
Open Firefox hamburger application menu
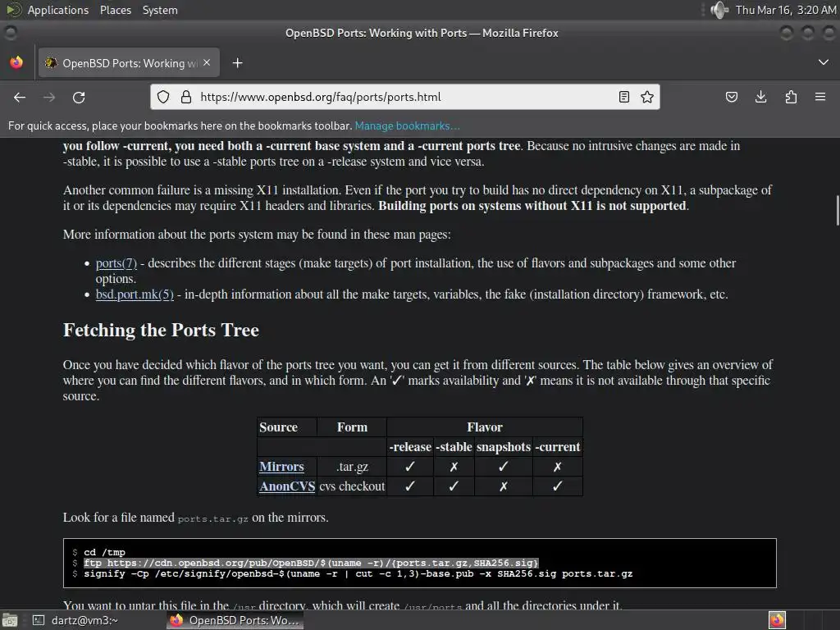tap(820, 97)
